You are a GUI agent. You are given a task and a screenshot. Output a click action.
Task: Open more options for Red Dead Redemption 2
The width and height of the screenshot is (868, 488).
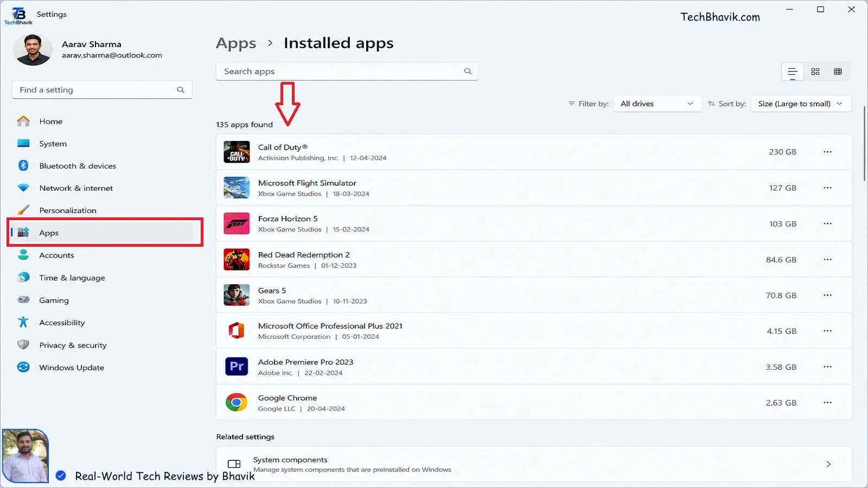(827, 259)
